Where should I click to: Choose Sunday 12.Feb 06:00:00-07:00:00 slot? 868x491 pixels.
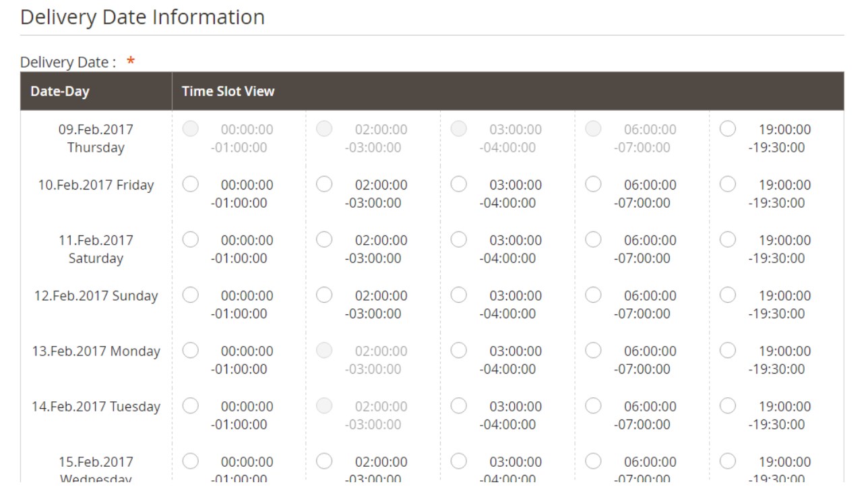coord(593,295)
